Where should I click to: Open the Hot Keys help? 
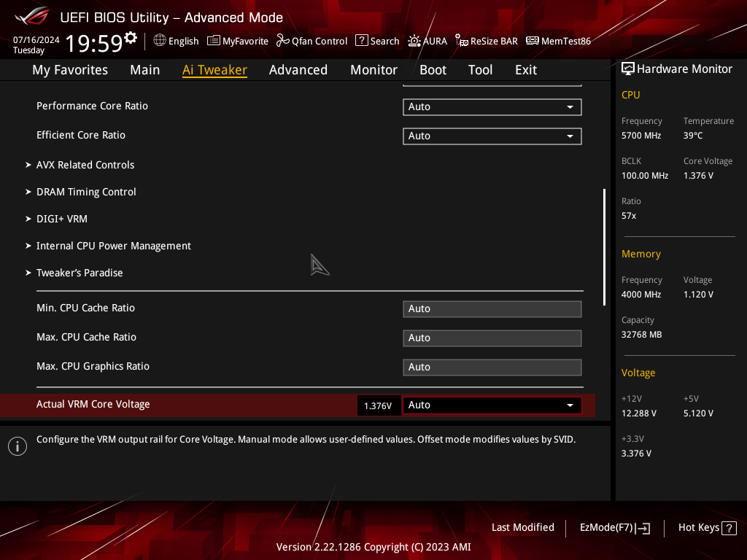point(708,528)
